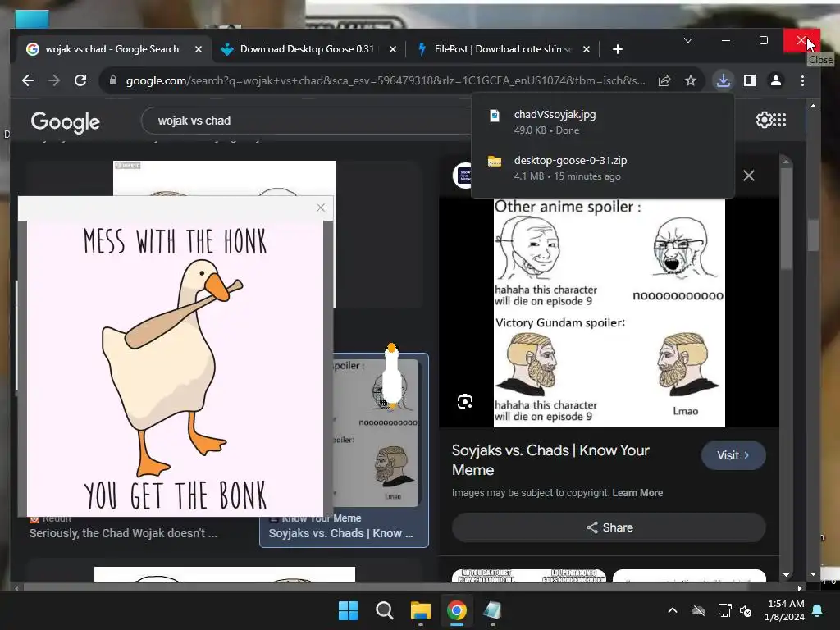Open Windows taskbar search
The height and width of the screenshot is (630, 840).
tap(384, 610)
